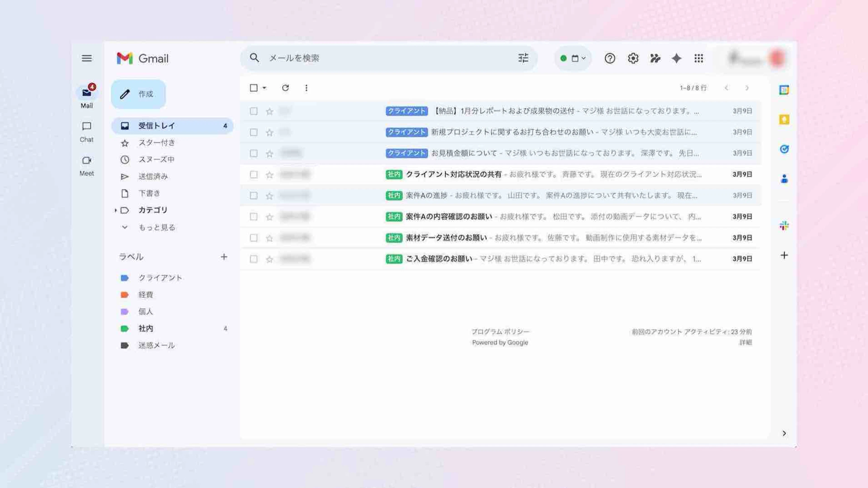
Task: Tick checkbox of お見積金額について email
Action: coord(253,153)
